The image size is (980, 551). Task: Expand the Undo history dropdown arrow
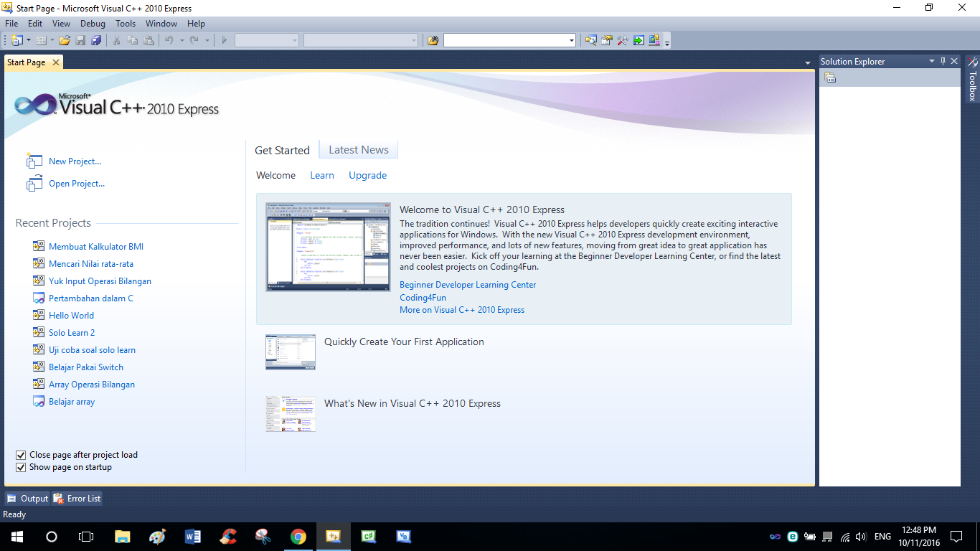[182, 40]
